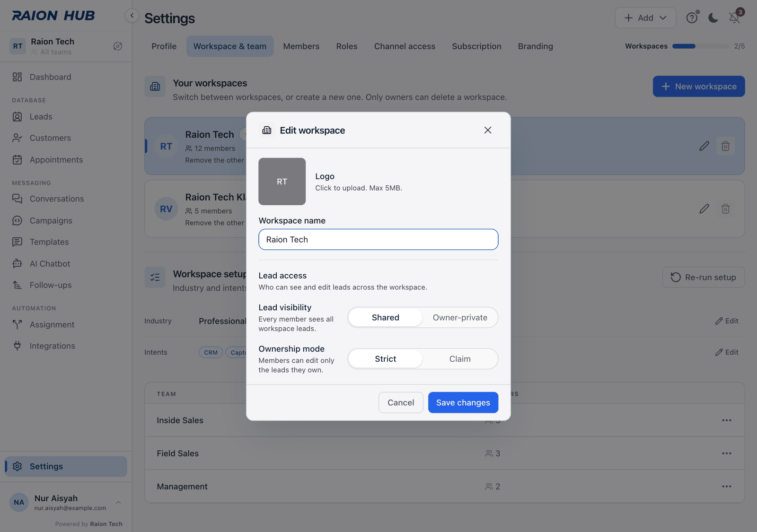The height and width of the screenshot is (532, 757).
Task: Switch to the Channel access tab
Action: pos(405,46)
